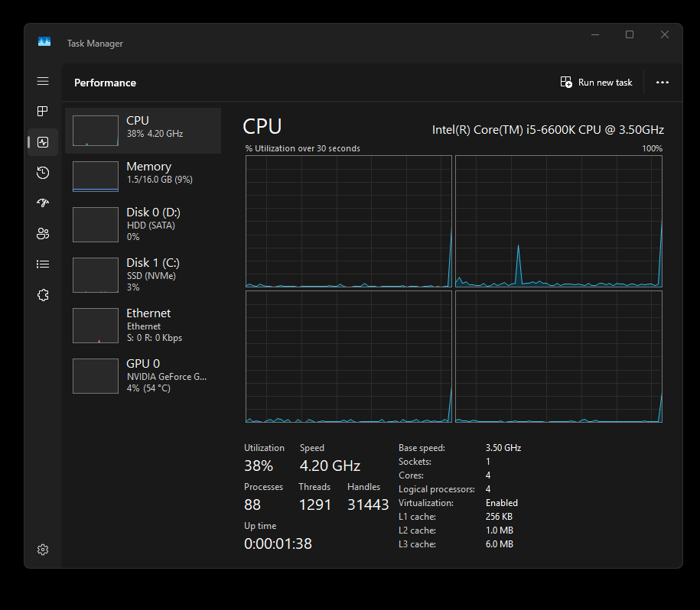Click the Virtualization Enabled value
Image resolution: width=700 pixels, height=610 pixels.
pyautogui.click(x=501, y=503)
